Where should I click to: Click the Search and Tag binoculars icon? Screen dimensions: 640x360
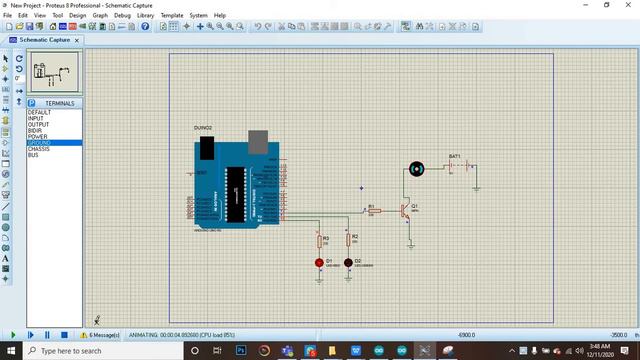[x=419, y=27]
